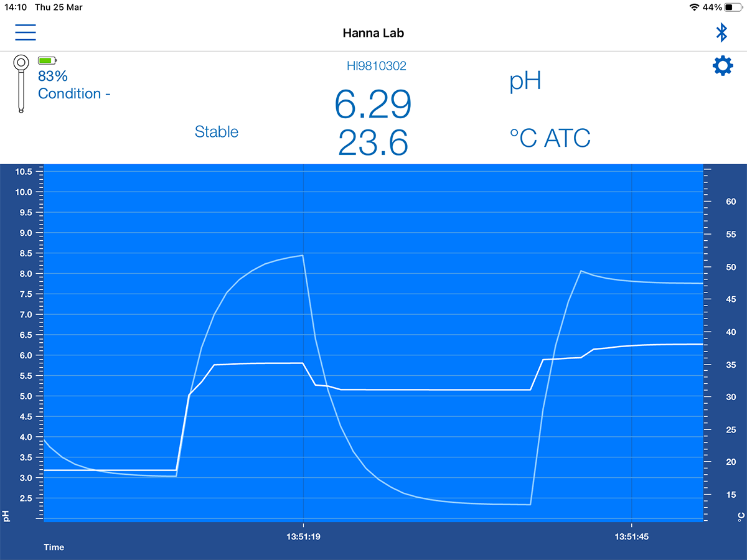The width and height of the screenshot is (747, 560).
Task: Select the HI9810302 device name
Action: tap(376, 66)
